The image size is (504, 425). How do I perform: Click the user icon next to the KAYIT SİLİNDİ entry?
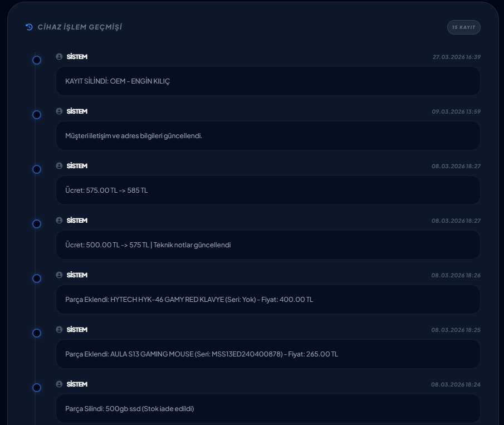[x=59, y=56]
